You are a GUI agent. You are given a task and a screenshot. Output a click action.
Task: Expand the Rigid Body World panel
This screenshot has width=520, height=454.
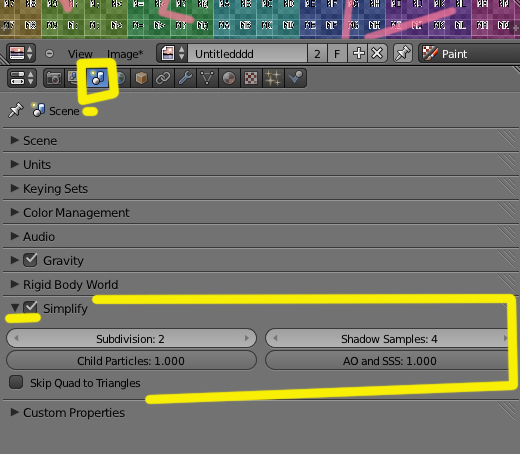14,284
